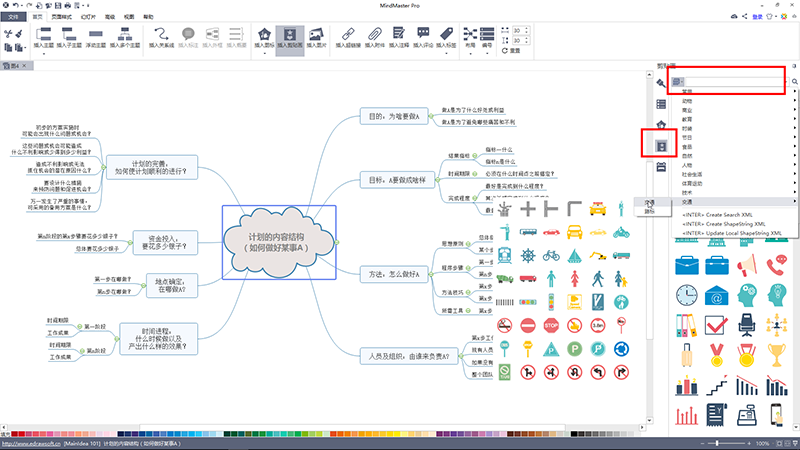Click the Insert Note ribbon icon
The width and height of the screenshot is (800, 450).
click(398, 34)
